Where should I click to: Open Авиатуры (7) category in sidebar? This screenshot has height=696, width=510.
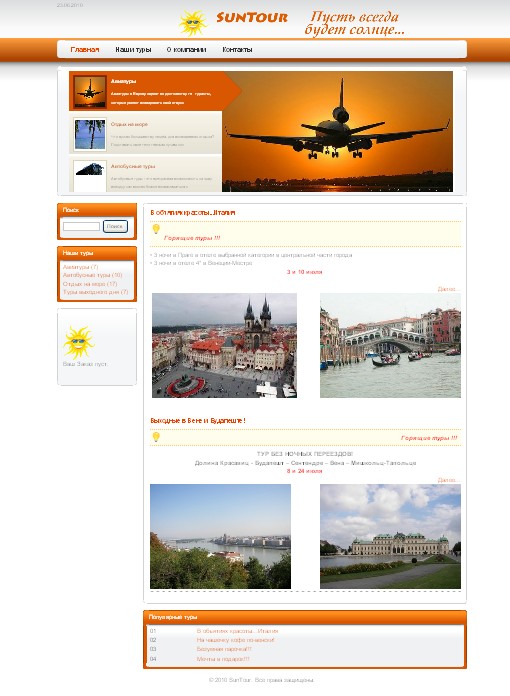click(x=80, y=267)
